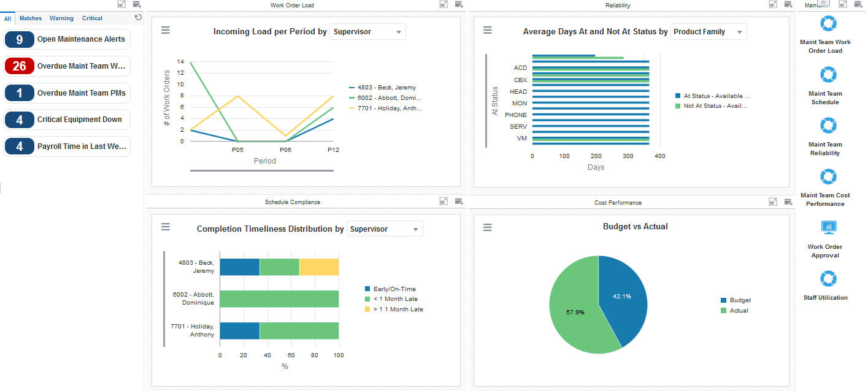Open hamburger menu of Completion Timeliness chart
Screen dimensions: 868x391
coord(166,227)
